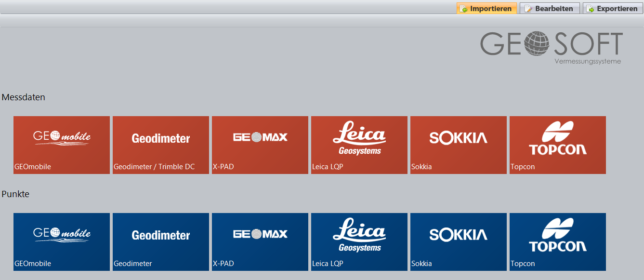Select Geodimeter / Trimble DC tile
This screenshot has width=644, height=280.
(161, 145)
